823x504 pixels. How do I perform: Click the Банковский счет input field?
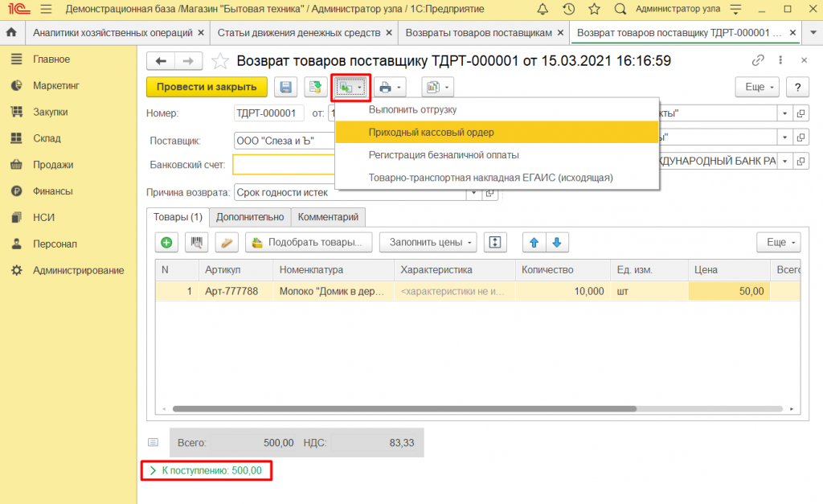[x=283, y=164]
